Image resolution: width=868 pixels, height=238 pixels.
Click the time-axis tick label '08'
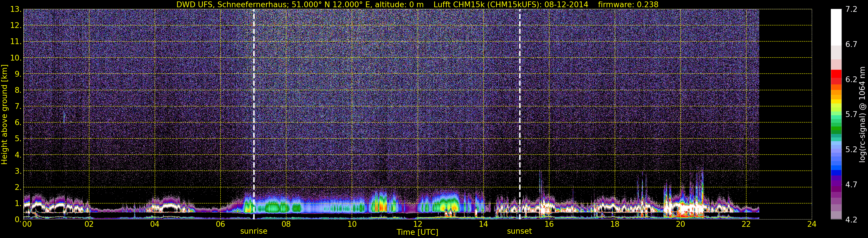(x=286, y=224)
